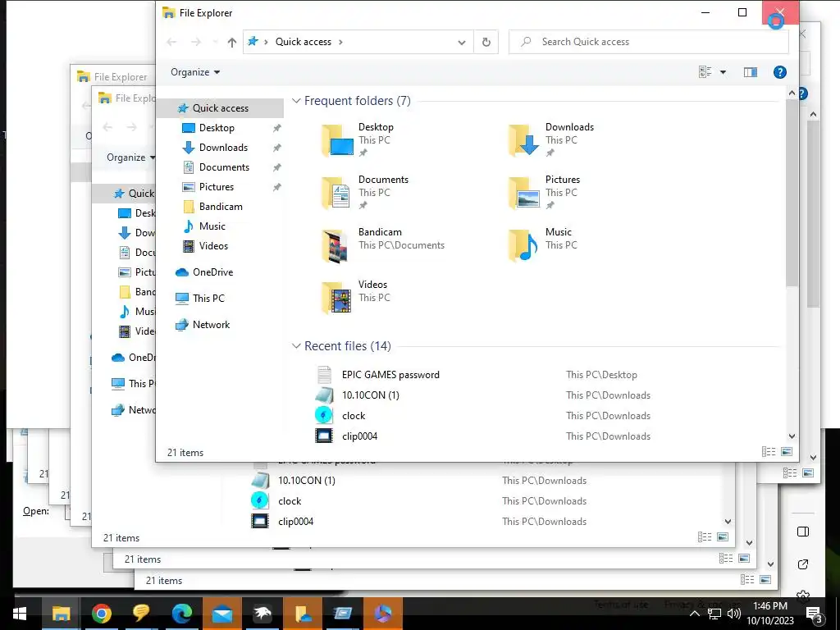The image size is (840, 630).
Task: Open the Documents folder in Frequent folders
Action: pos(364,192)
